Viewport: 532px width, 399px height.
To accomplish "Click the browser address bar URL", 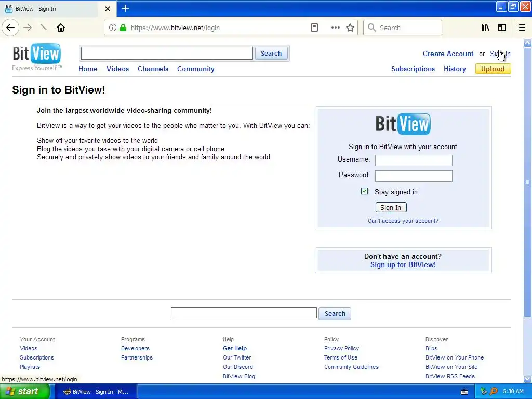I will [175, 28].
